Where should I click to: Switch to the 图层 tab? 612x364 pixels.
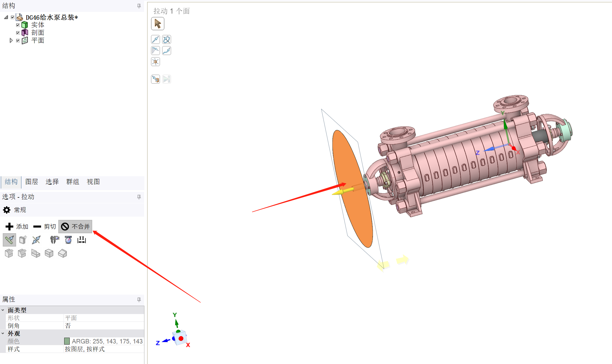[32, 182]
